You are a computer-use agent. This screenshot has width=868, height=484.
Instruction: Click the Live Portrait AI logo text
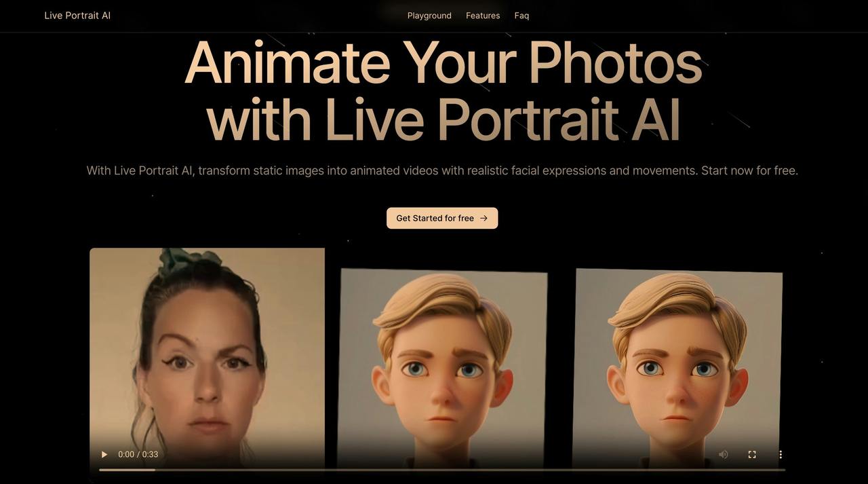tap(77, 16)
